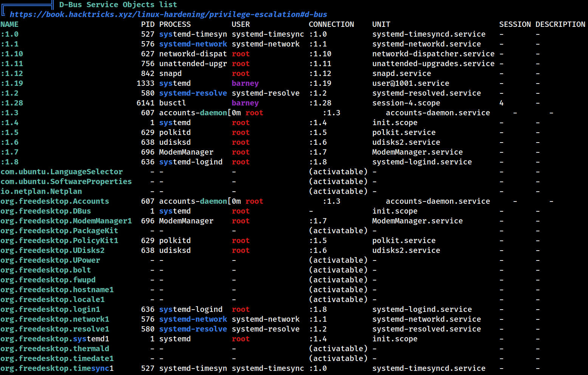Screen dimensions: 588x375
Task: Select PID 1333
Action: 145,83
